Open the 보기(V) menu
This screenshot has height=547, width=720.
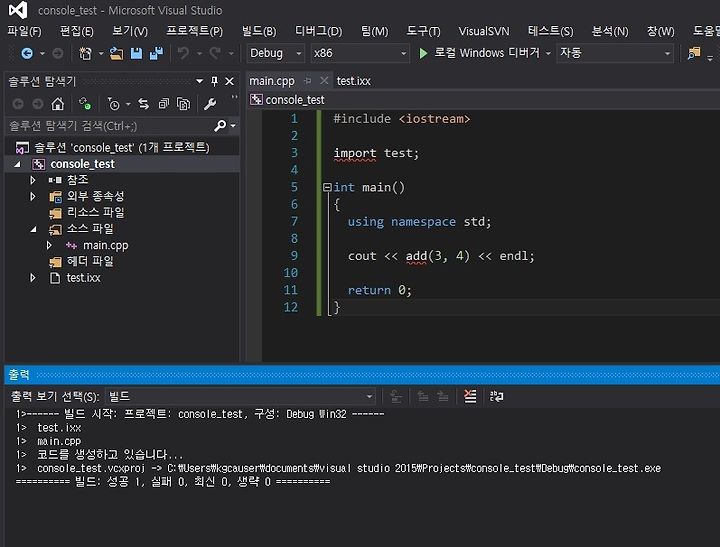[130, 31]
